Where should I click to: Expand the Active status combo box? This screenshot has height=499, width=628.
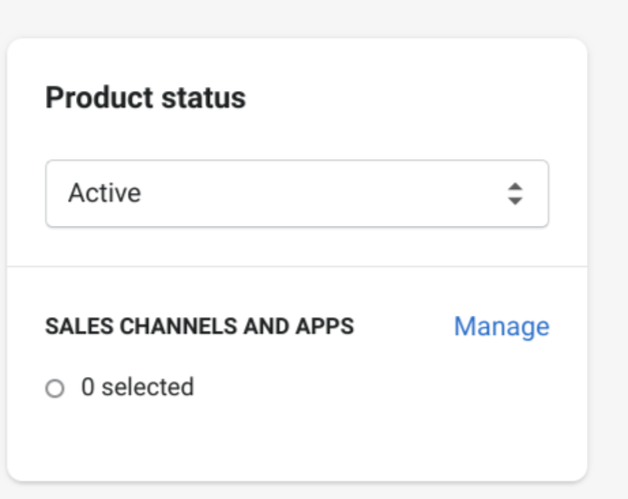click(x=296, y=193)
